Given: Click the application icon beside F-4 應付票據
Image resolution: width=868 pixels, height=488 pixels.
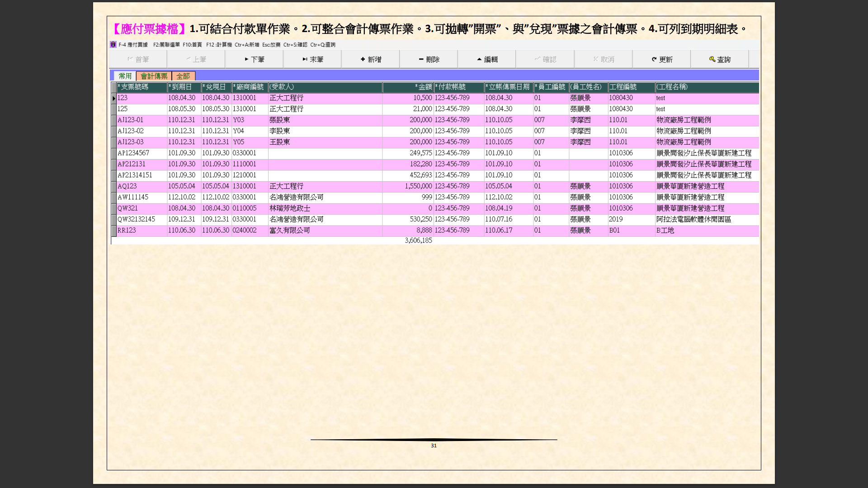Looking at the screenshot, I should click(x=113, y=44).
